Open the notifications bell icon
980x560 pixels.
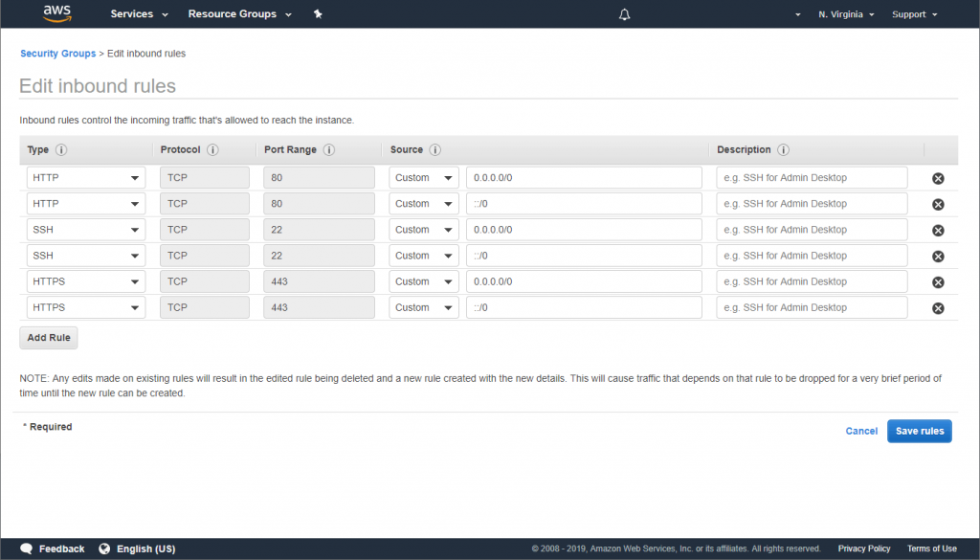pyautogui.click(x=624, y=13)
